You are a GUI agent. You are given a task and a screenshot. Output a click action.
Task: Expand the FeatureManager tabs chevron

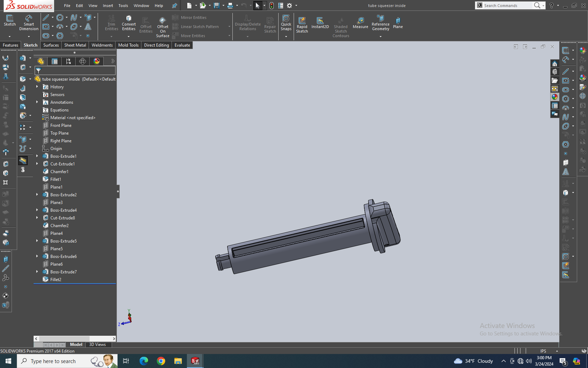[113, 61]
